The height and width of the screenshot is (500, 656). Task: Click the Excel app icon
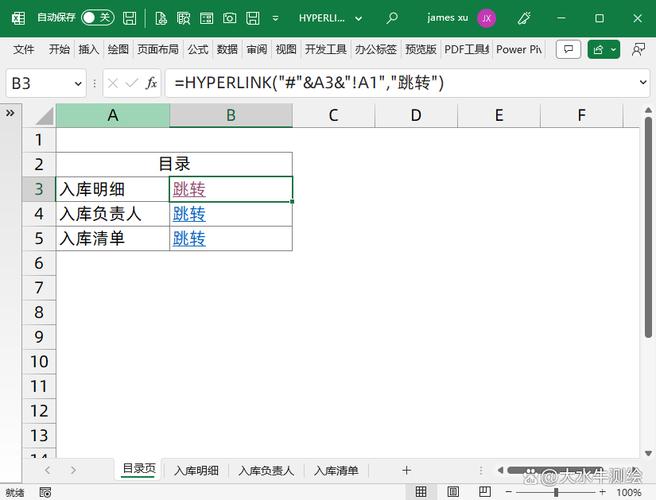(18, 18)
